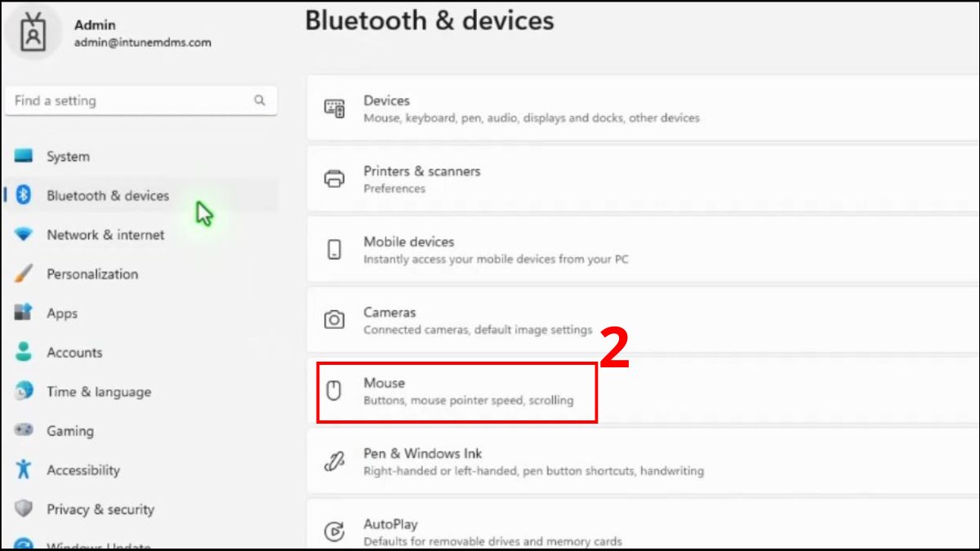Click the search magnifier in Find a setting
Viewport: 980px width, 551px height.
[259, 100]
